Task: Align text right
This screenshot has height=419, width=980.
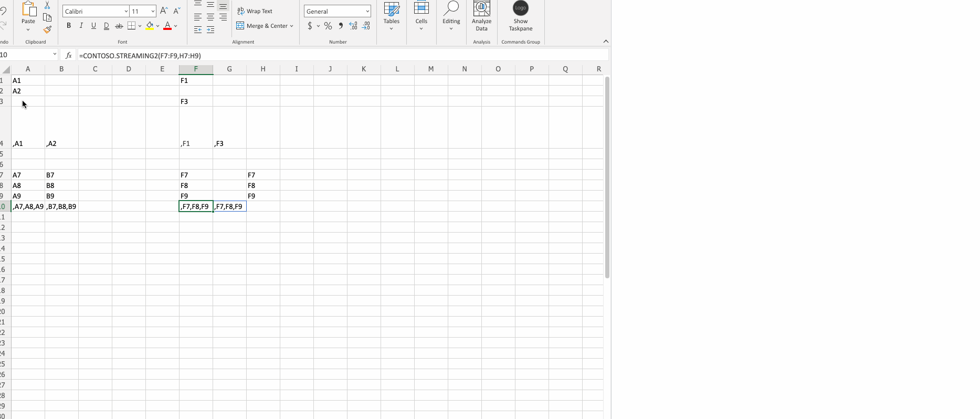Action: click(223, 17)
